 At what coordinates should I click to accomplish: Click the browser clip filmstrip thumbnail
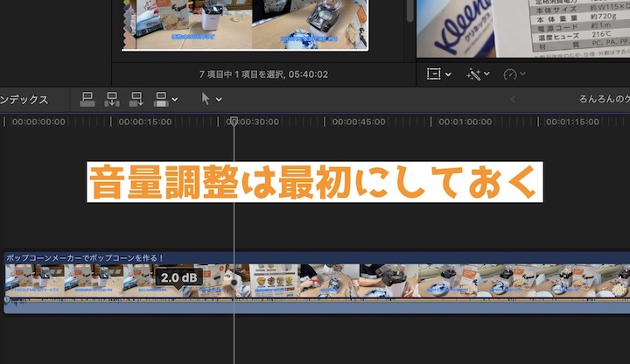pos(245,24)
